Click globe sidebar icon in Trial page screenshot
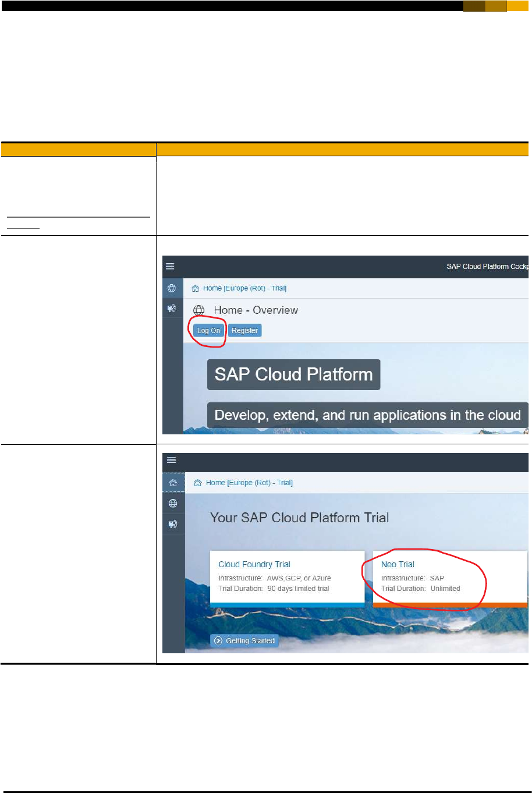The image size is (532, 793). coord(173,503)
